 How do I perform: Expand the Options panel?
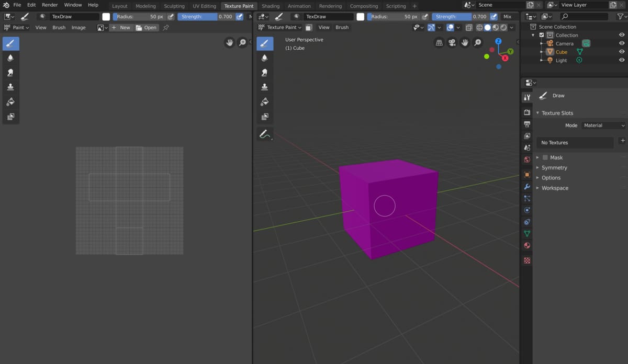pos(551,178)
